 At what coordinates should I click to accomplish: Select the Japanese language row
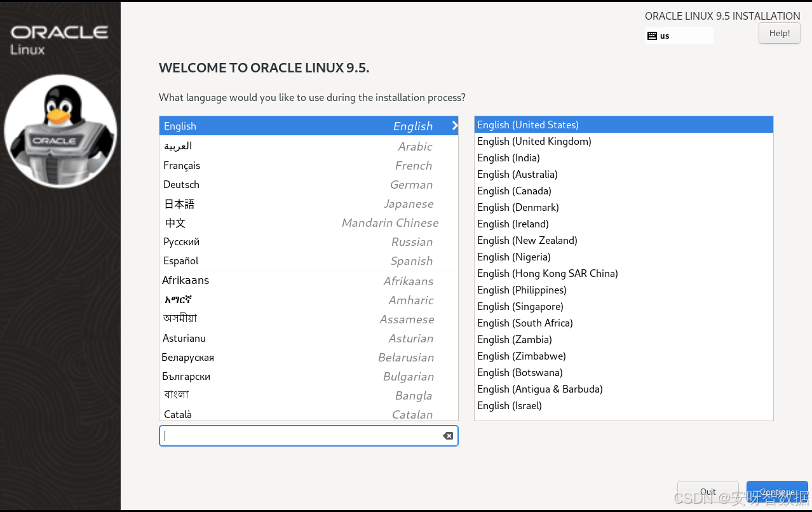coord(308,203)
